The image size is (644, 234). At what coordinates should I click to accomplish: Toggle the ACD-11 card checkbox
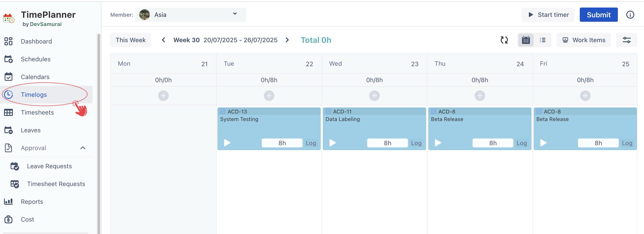click(x=328, y=111)
